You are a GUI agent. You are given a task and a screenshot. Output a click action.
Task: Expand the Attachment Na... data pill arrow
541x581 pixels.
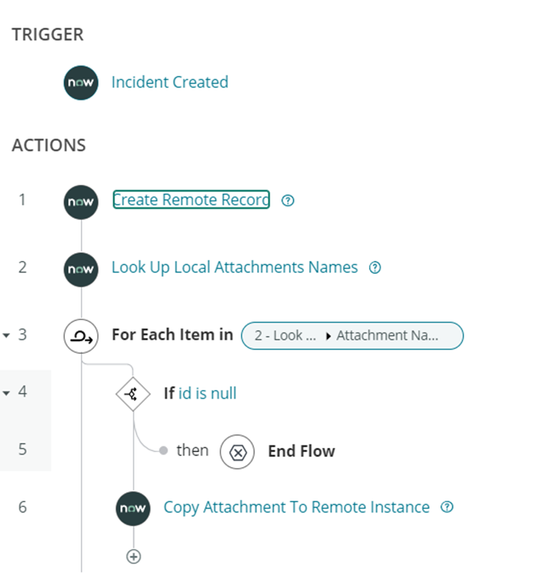tap(328, 336)
